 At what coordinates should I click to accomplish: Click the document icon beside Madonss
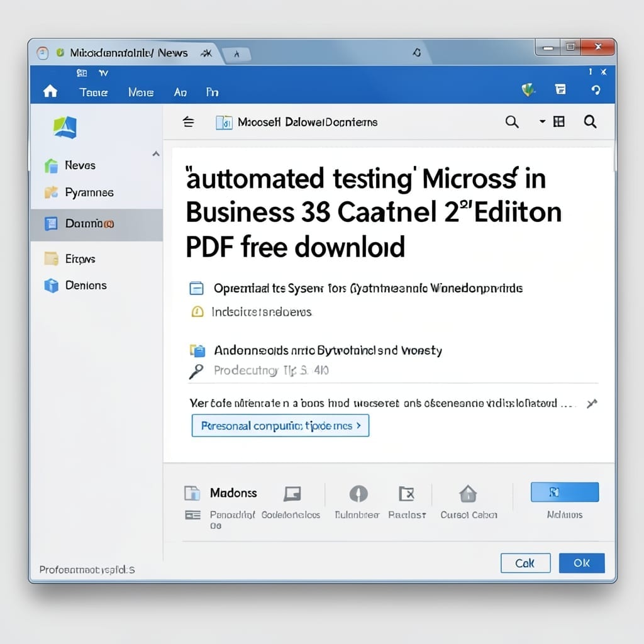[x=192, y=493]
